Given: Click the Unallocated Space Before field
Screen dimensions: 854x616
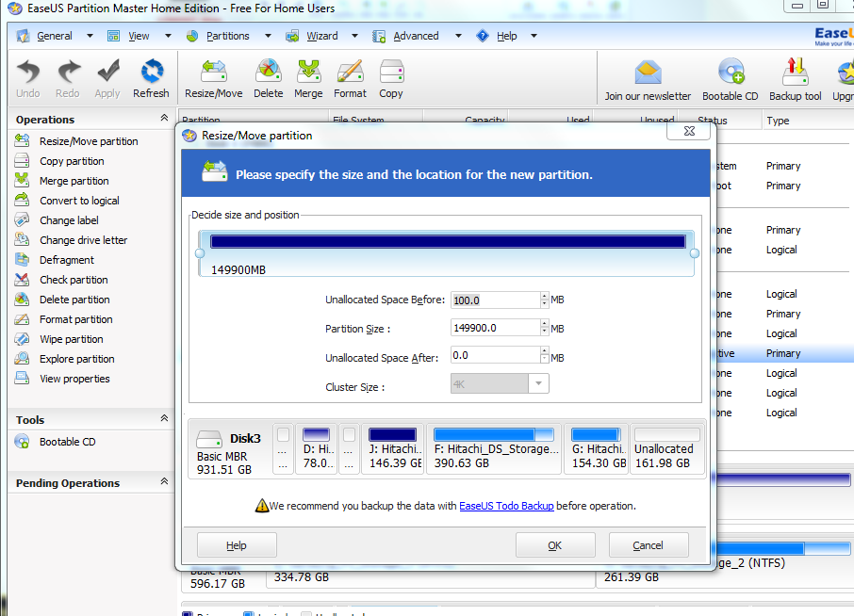Looking at the screenshot, I should pyautogui.click(x=495, y=300).
